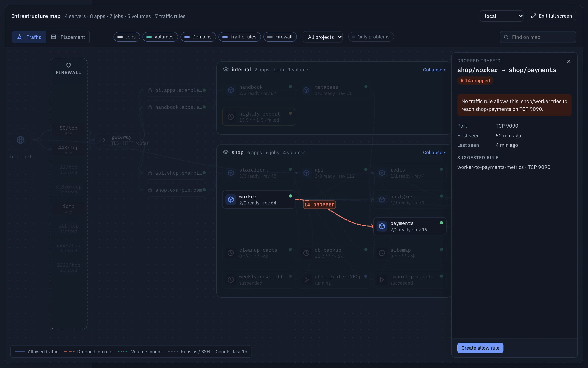The height and width of the screenshot is (368, 588).
Task: Click Exit full screen button
Action: pyautogui.click(x=551, y=16)
